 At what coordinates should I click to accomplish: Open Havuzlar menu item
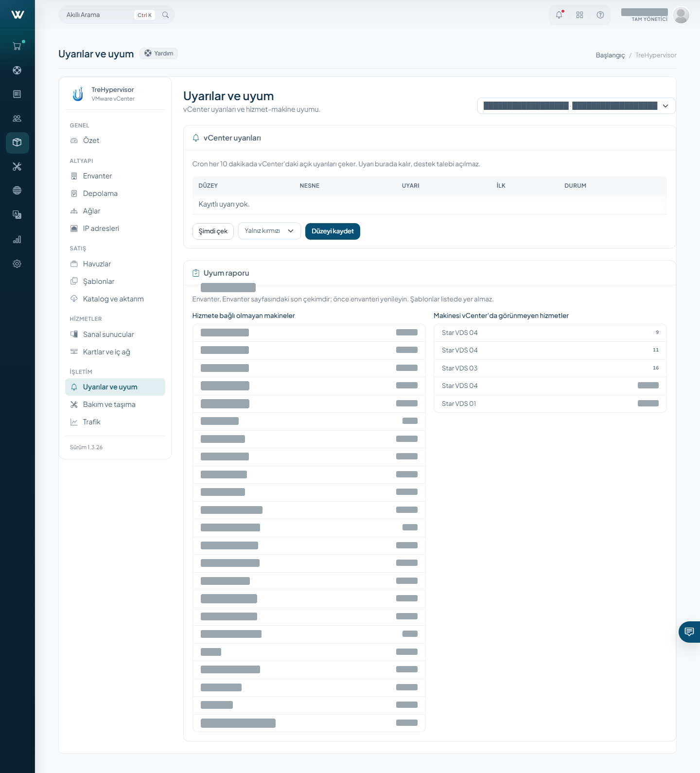(x=115, y=264)
